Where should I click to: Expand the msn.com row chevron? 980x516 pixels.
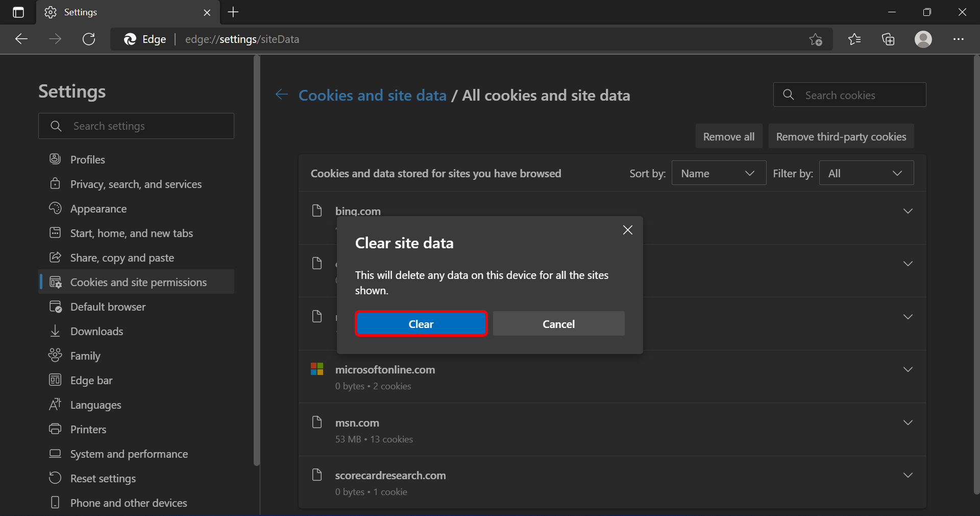908,423
